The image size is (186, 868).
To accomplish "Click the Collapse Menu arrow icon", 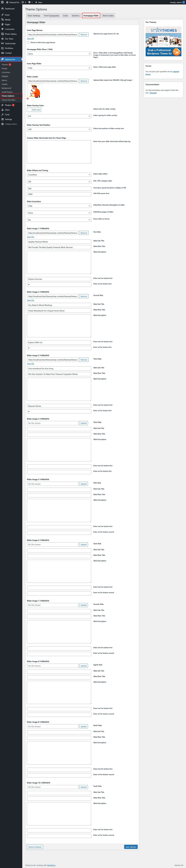I will pyautogui.click(x=2, y=124).
